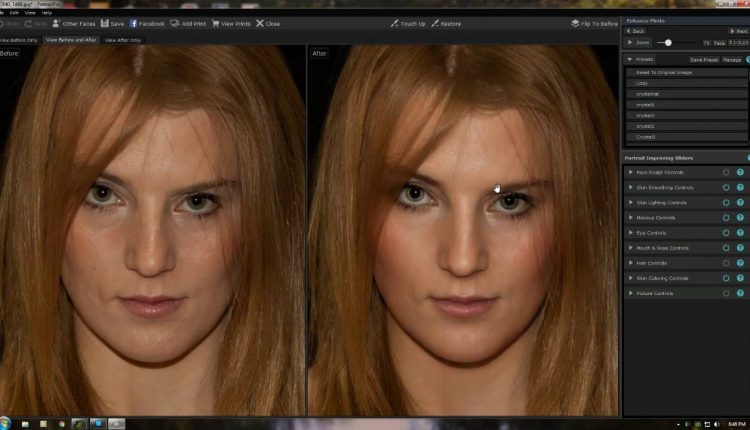Screen dimensions: 750x430
Task: Open help for Picture Controls
Action: click(740, 293)
